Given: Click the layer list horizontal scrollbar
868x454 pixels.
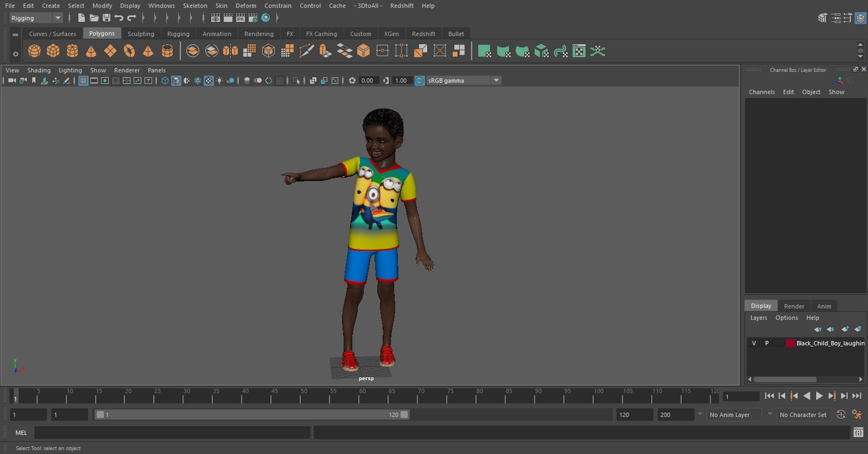Looking at the screenshot, I should [785, 379].
